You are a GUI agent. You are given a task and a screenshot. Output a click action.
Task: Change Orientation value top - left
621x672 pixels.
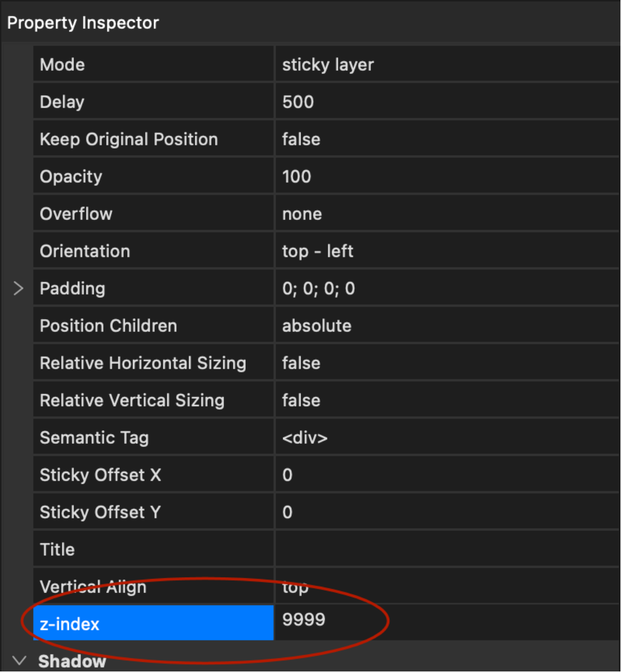coord(446,251)
